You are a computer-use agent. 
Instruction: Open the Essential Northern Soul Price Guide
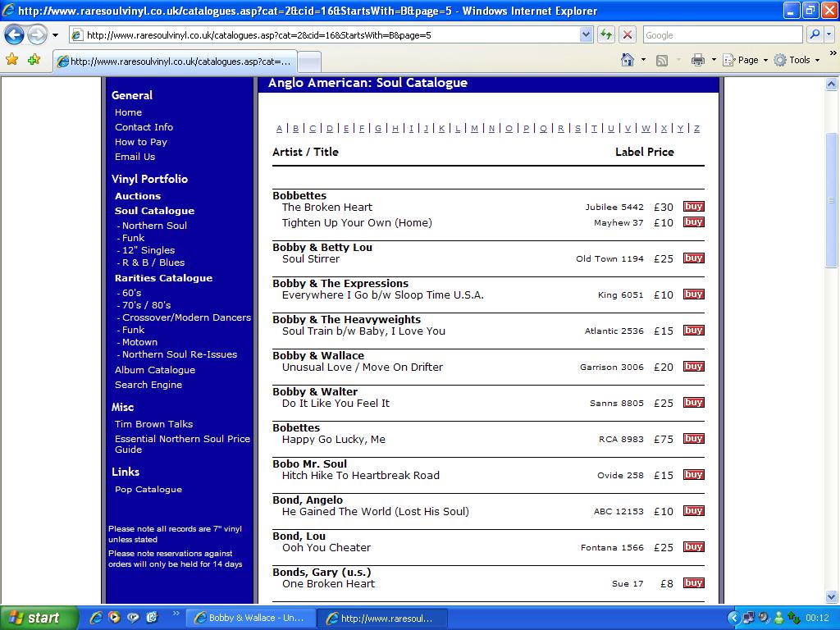tap(182, 444)
